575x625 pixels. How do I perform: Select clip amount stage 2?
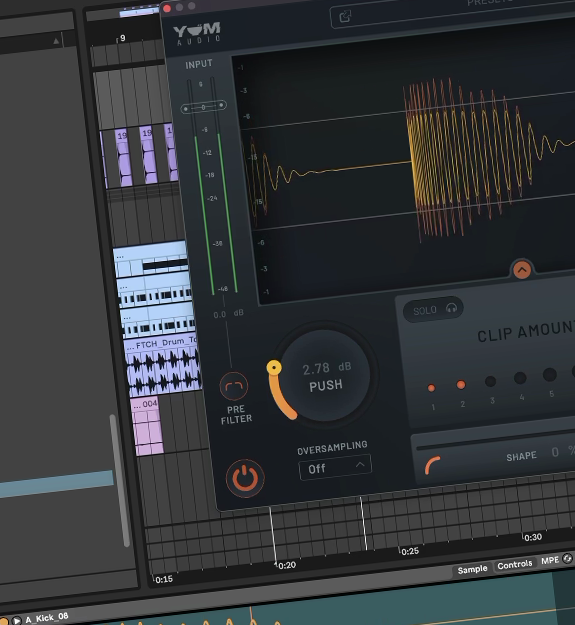pos(461,385)
